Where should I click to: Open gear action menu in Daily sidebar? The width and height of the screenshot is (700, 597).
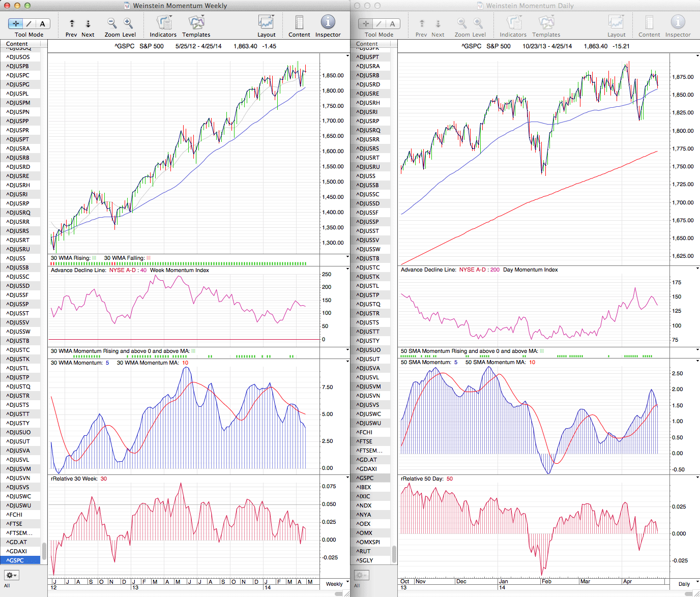pos(362,575)
